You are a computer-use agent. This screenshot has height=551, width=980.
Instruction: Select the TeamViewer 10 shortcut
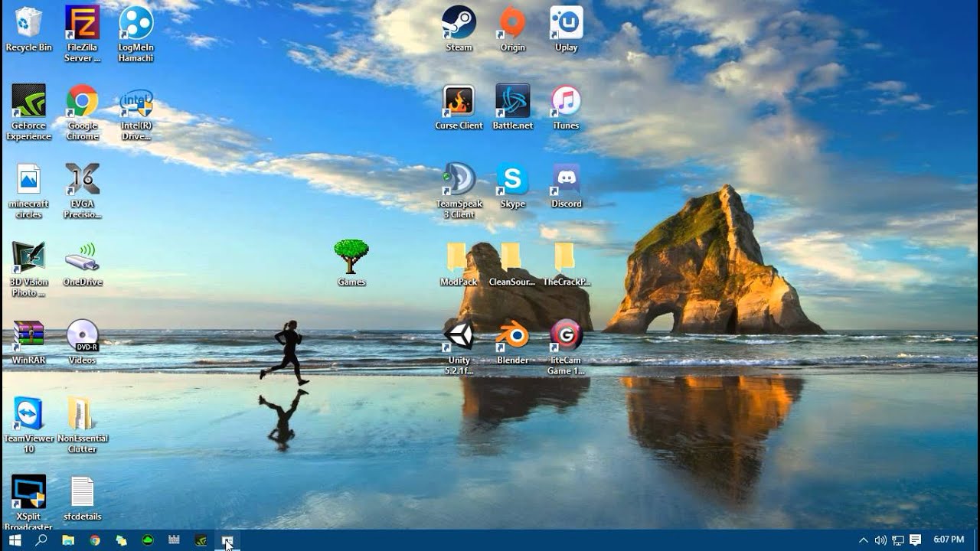click(x=29, y=425)
